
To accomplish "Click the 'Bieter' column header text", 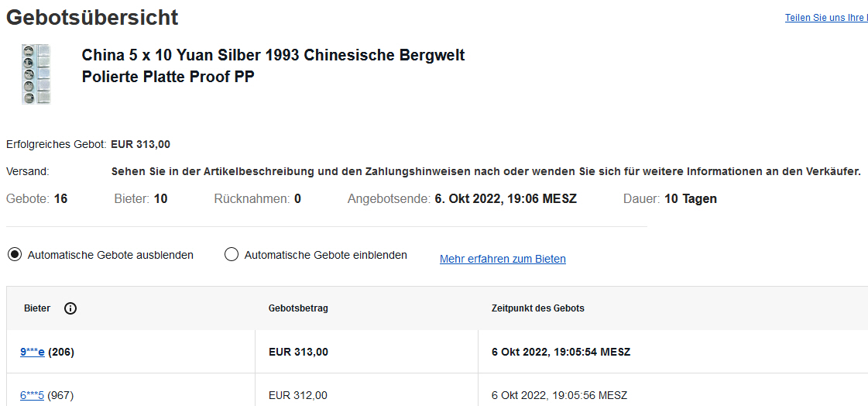I will click(x=37, y=308).
